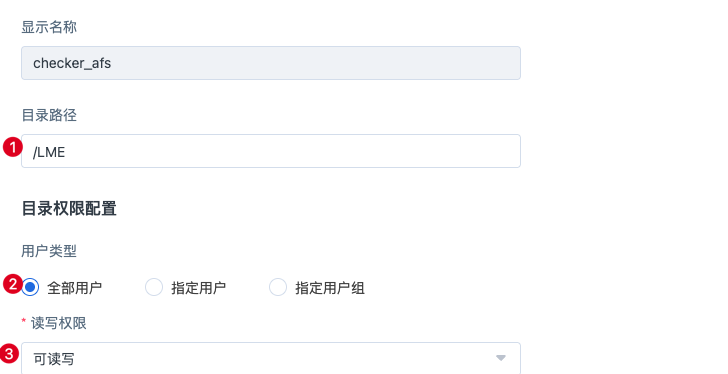728x374 pixels.
Task: Open the 读写权限 dropdown showing 可读写
Action: 271,358
